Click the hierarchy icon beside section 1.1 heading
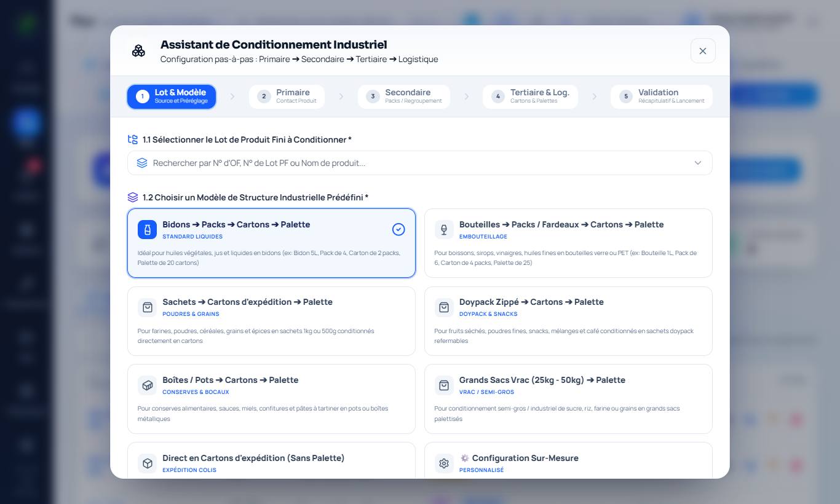 point(133,140)
